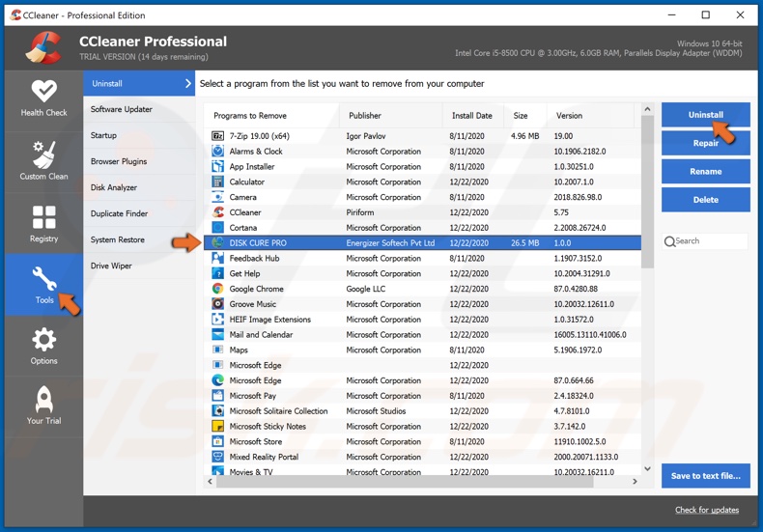
Task: Click the horizontal scroll right arrow
Action: 635,482
